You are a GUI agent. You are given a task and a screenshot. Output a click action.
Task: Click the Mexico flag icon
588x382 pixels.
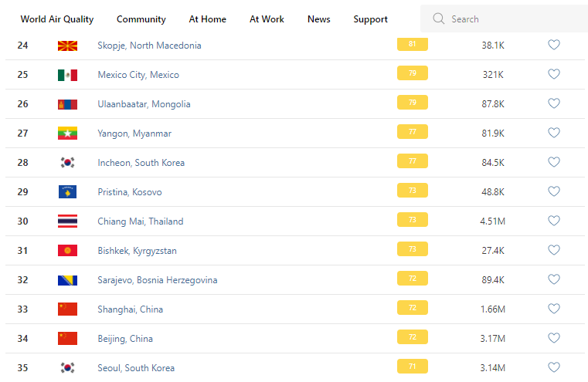point(67,75)
